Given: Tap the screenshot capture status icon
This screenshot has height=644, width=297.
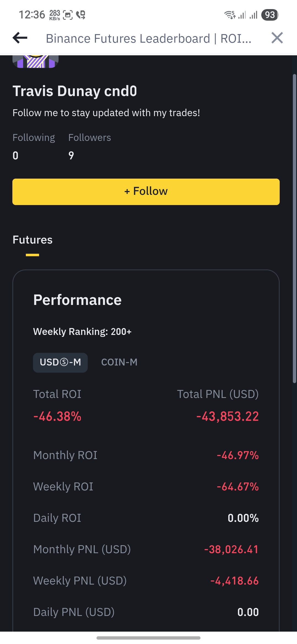Looking at the screenshot, I should coord(68,15).
